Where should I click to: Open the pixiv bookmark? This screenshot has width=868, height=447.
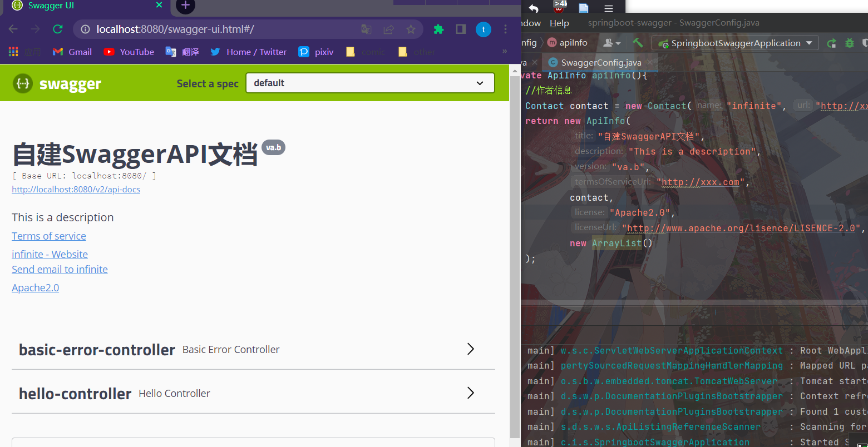point(316,52)
